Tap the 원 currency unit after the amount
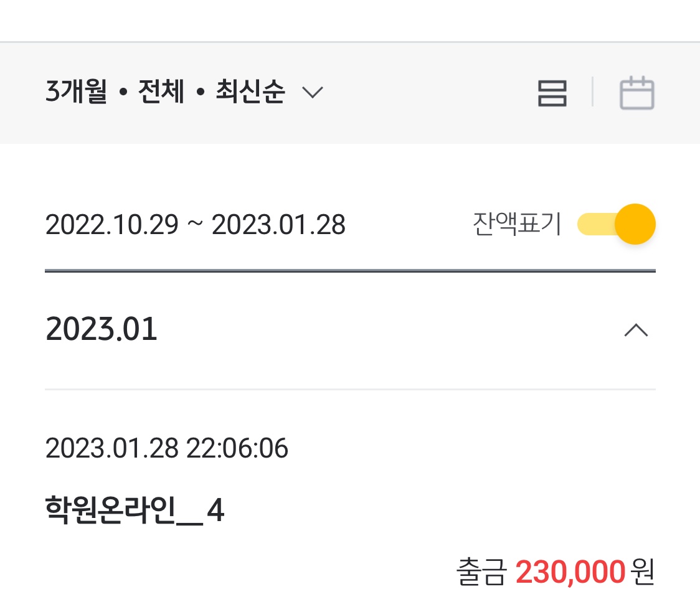This screenshot has height=607, width=700. click(x=643, y=573)
